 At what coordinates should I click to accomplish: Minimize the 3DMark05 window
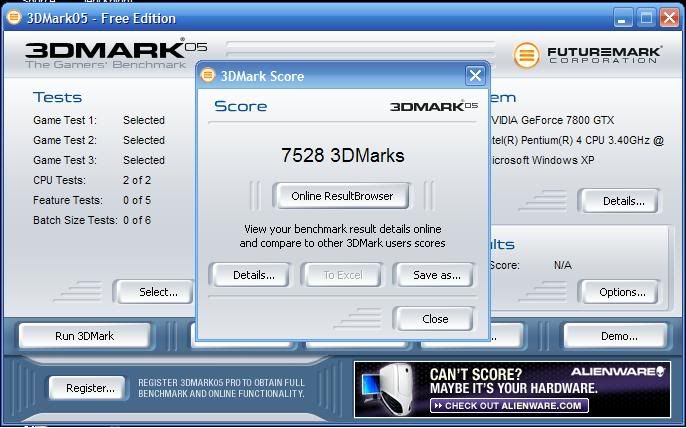pyautogui.click(x=622, y=18)
